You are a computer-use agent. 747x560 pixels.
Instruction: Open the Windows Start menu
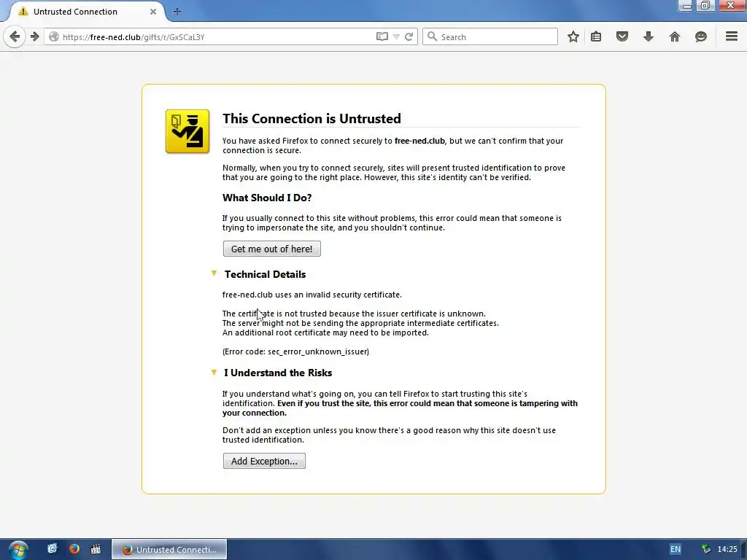coord(18,550)
